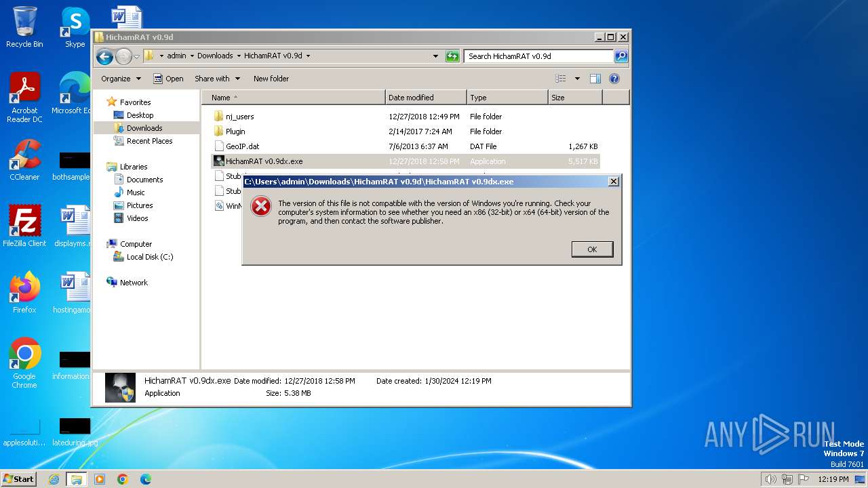Launch Internet Explorer from taskbar

(54, 479)
